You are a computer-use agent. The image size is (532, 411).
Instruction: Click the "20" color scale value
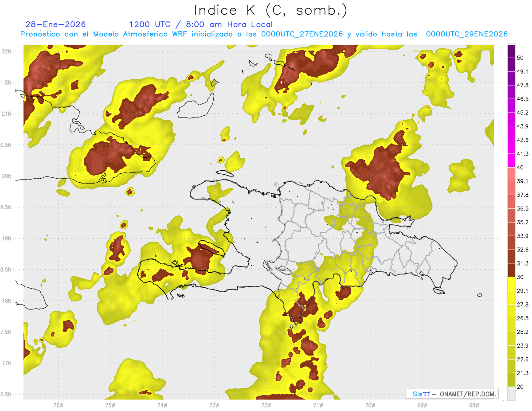coord(521,387)
